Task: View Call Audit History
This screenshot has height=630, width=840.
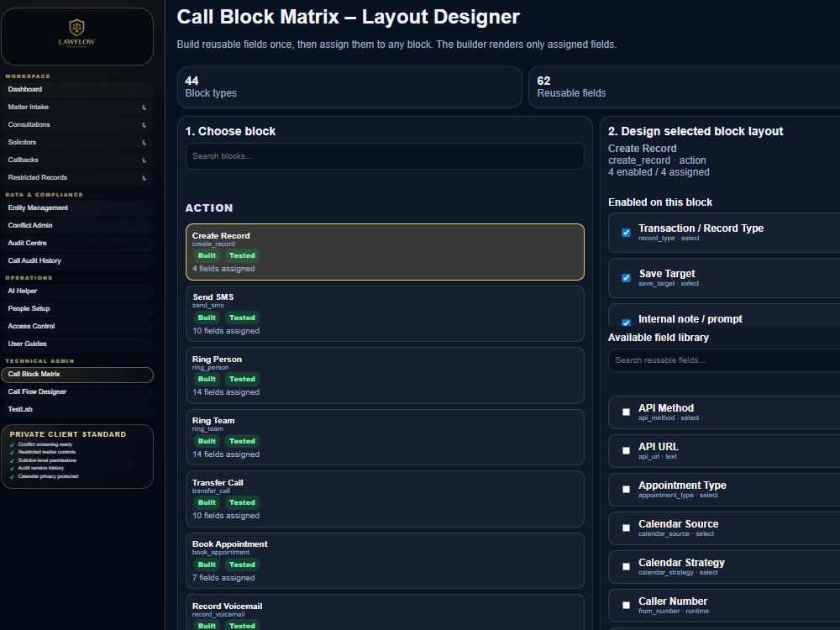Action: point(77,261)
